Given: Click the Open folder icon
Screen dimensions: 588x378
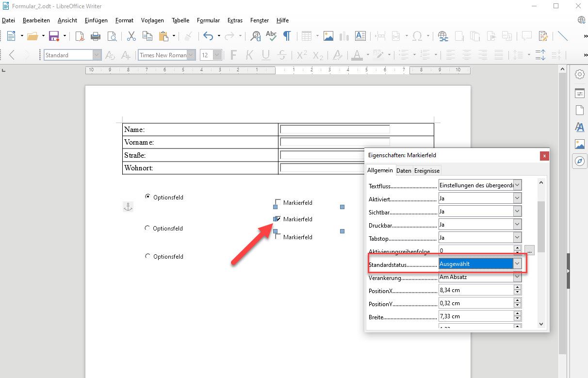Looking at the screenshot, I should pos(33,36).
